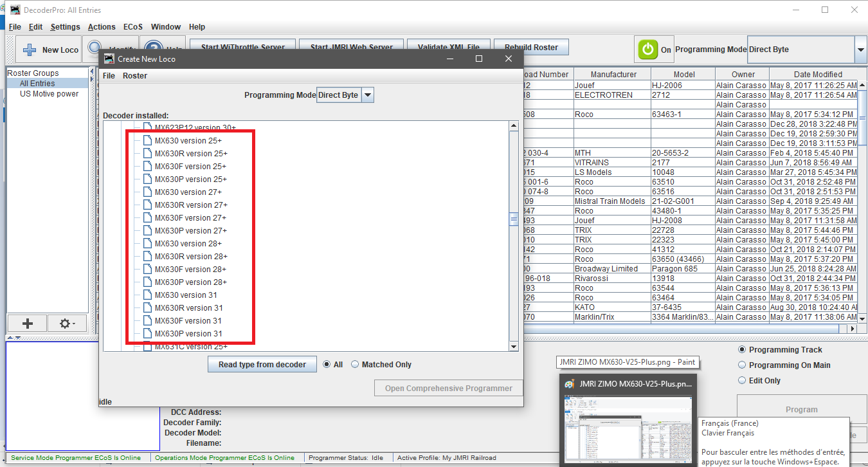The height and width of the screenshot is (467, 868).
Task: Open the Create New Loco Roster menu
Action: click(135, 76)
